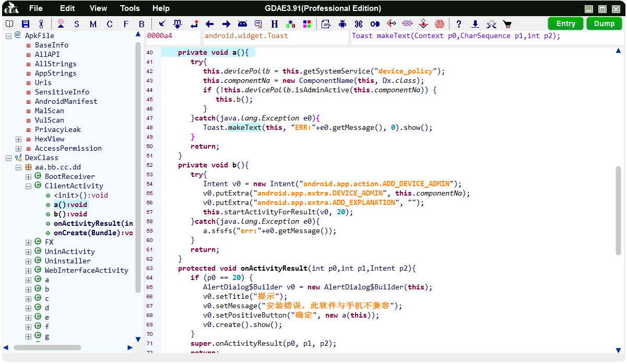Expand the UninActivity class node

(x=28, y=251)
